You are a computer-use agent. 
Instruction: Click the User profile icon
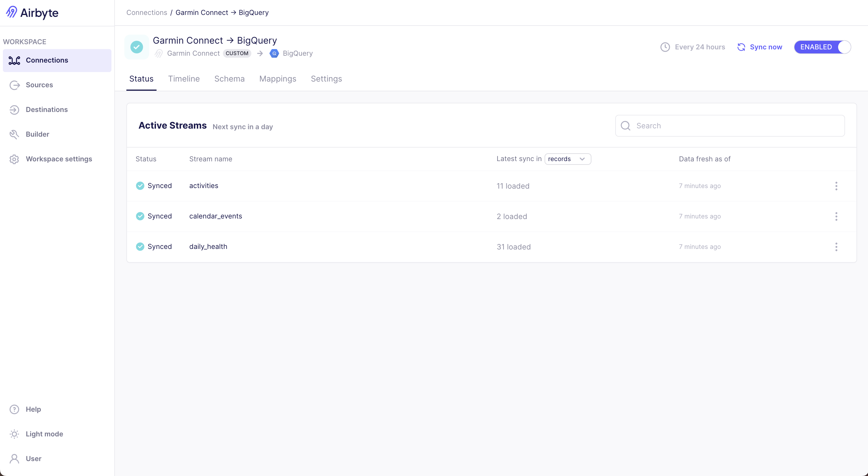pyautogui.click(x=14, y=458)
